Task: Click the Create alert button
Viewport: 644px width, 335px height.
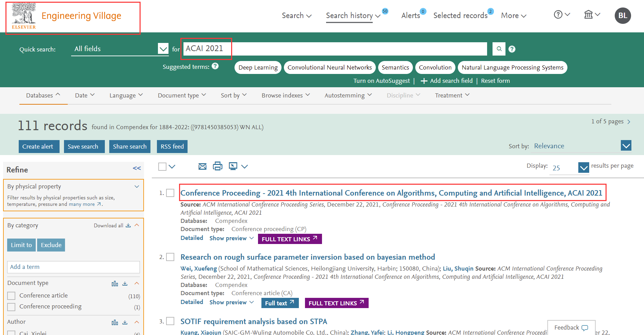Action: 39,147
